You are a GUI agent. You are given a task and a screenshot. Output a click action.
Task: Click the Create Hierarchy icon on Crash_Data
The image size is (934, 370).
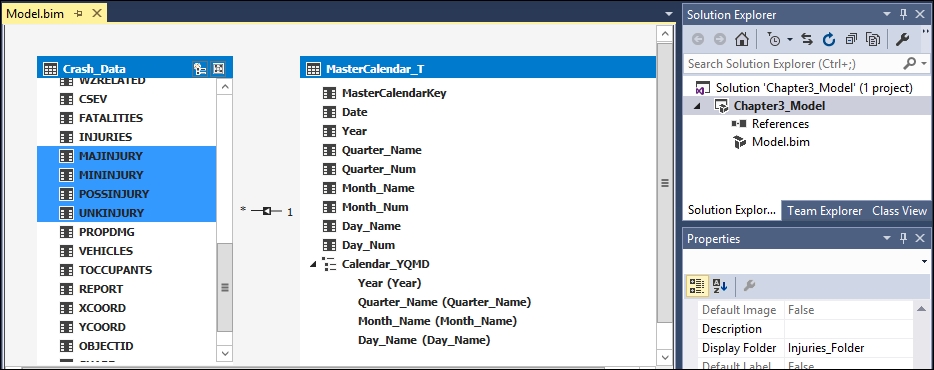pos(200,69)
